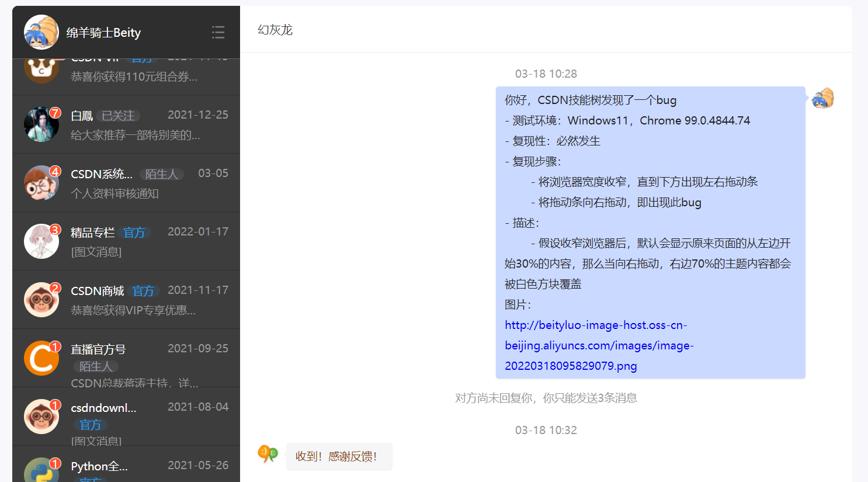Screen dimensions: 868x482
Task: Open the conversation list menu icon
Action: [x=218, y=32]
